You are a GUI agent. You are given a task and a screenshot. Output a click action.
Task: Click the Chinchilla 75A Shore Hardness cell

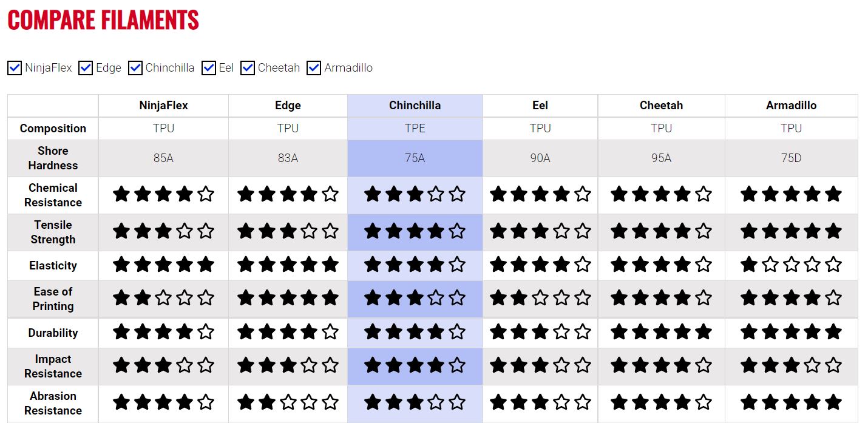[x=415, y=158]
